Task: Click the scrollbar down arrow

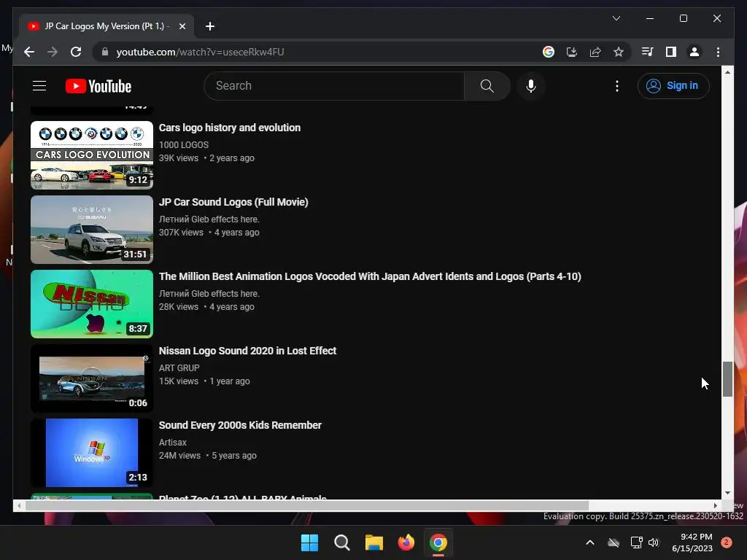Action: coord(727,493)
